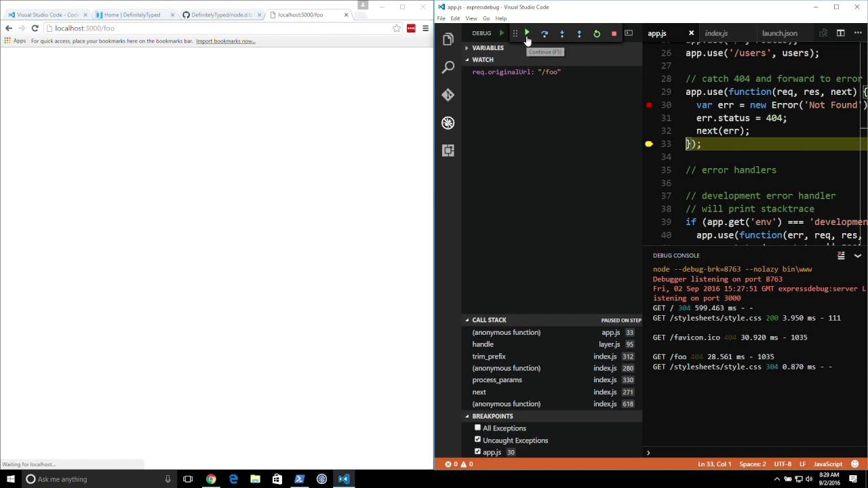
Task: Click the Debug Console input prompt
Action: coord(755,453)
